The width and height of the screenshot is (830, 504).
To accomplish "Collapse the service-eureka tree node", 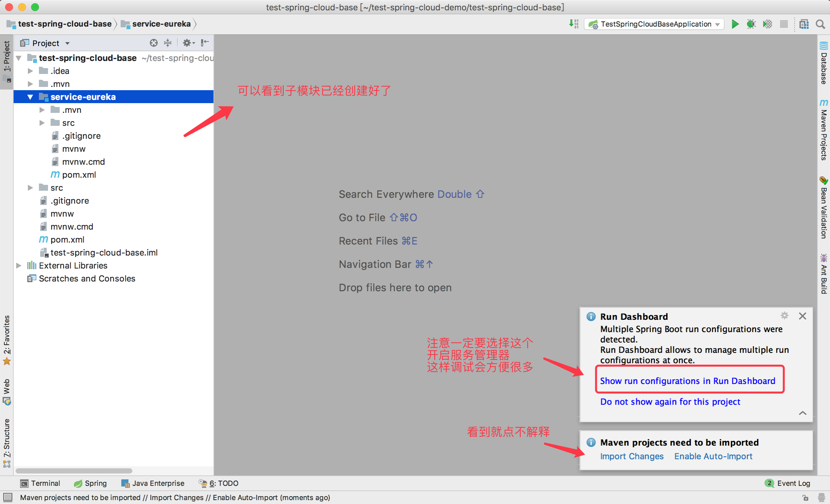I will click(30, 97).
